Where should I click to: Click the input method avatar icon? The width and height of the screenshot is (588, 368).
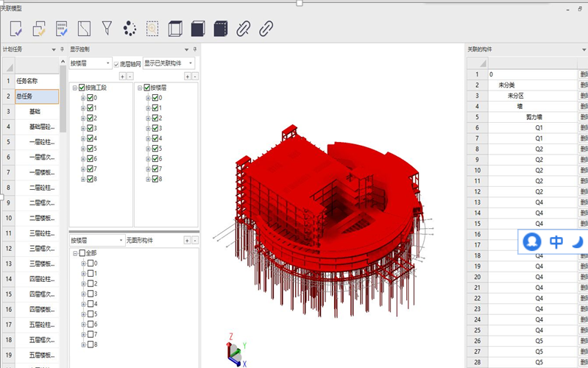(532, 242)
